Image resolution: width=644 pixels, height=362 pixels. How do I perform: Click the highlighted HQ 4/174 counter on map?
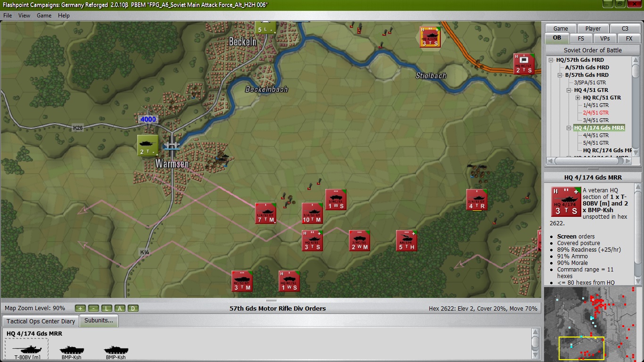(x=430, y=37)
